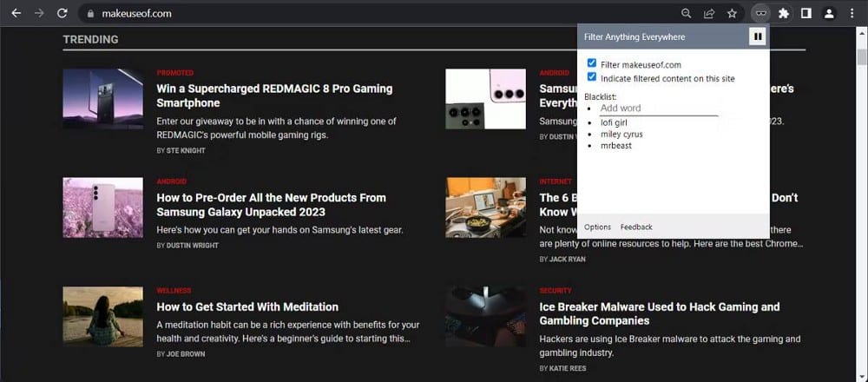
Task: Open the zoom magnifier icon in address bar
Action: point(686,13)
